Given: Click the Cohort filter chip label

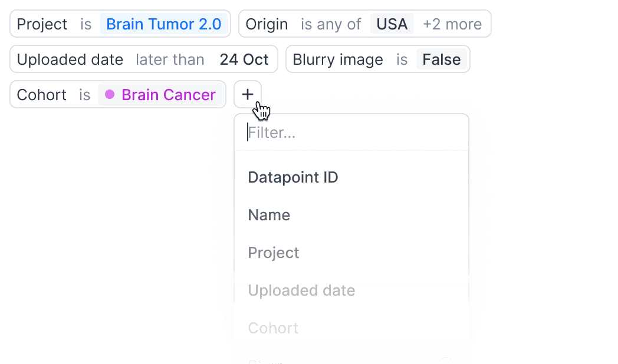Looking at the screenshot, I should [42, 95].
